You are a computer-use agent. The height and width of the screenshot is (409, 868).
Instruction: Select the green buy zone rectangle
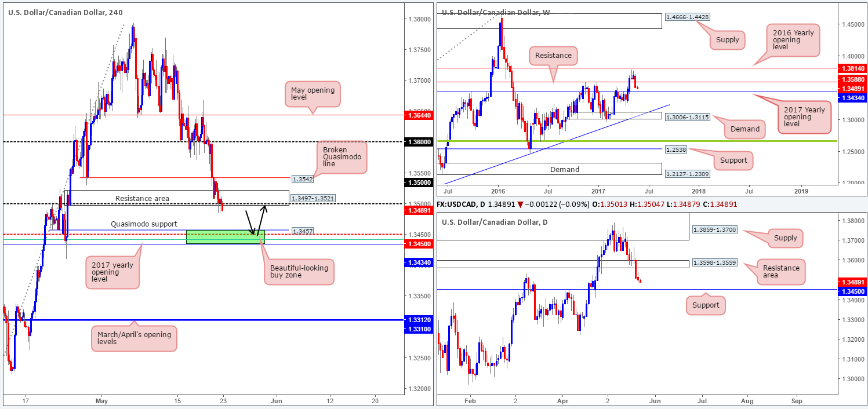[x=226, y=236]
